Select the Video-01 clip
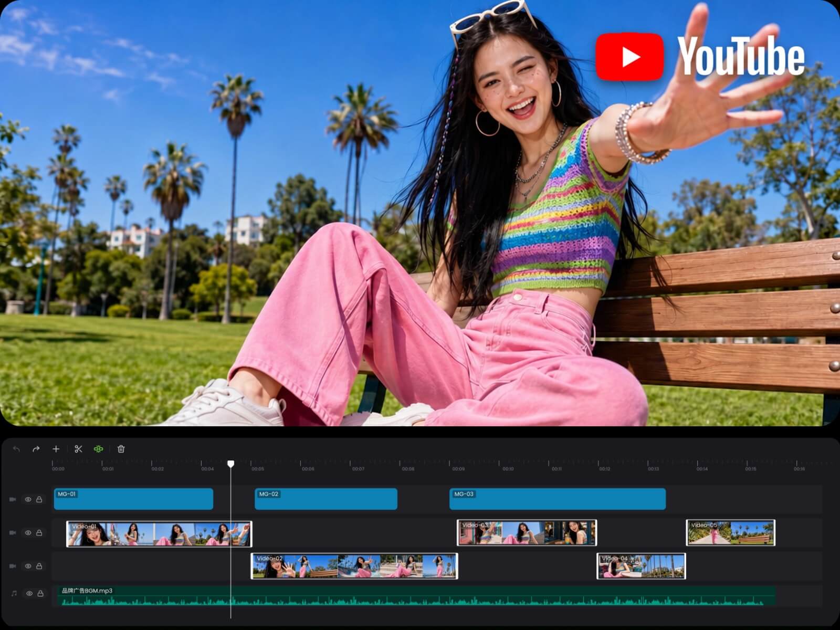The width and height of the screenshot is (840, 630). (159, 533)
